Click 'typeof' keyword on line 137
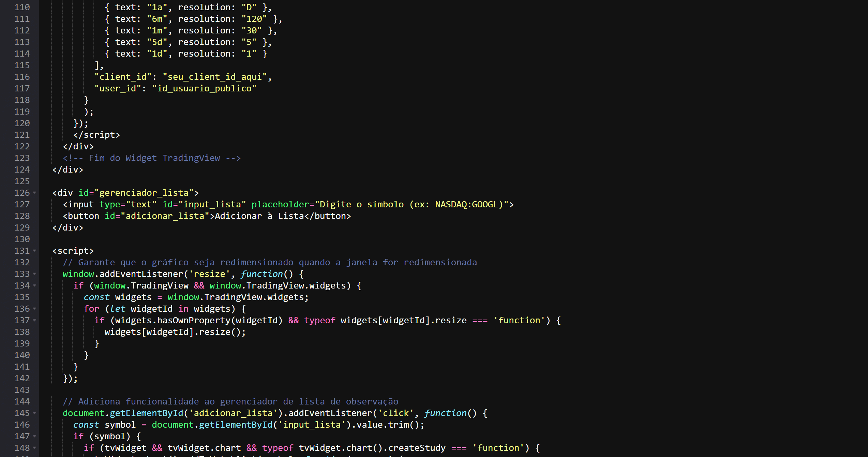Viewport: 868px width, 457px height. click(319, 321)
